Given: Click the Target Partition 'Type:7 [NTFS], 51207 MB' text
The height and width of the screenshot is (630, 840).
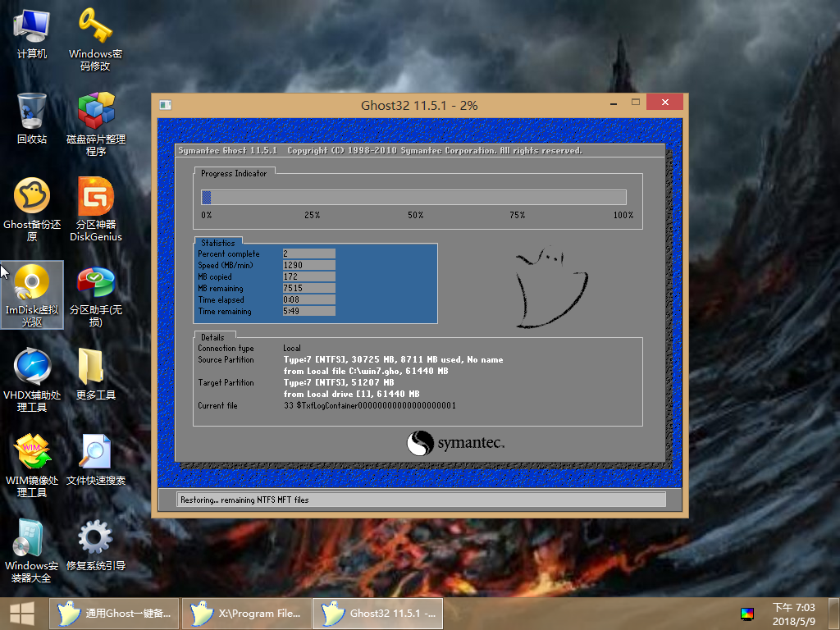Looking at the screenshot, I should tap(339, 382).
